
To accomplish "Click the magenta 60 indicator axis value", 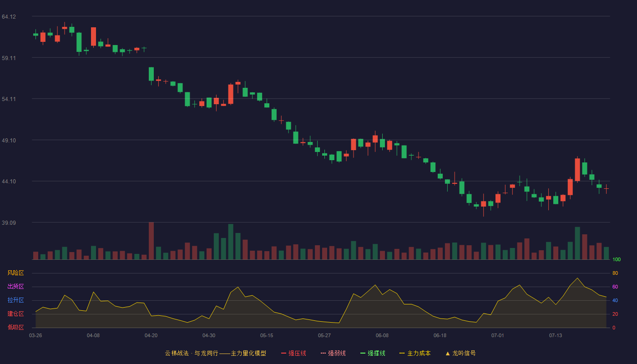I will (615, 287).
